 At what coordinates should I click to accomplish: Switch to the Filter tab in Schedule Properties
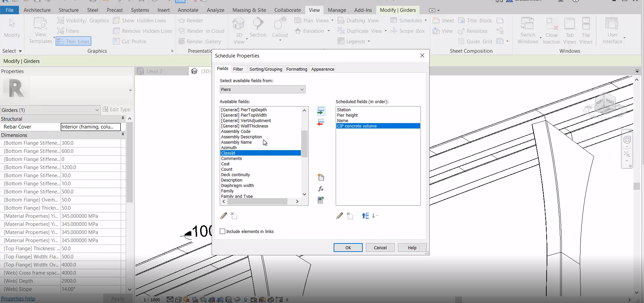[x=238, y=69]
